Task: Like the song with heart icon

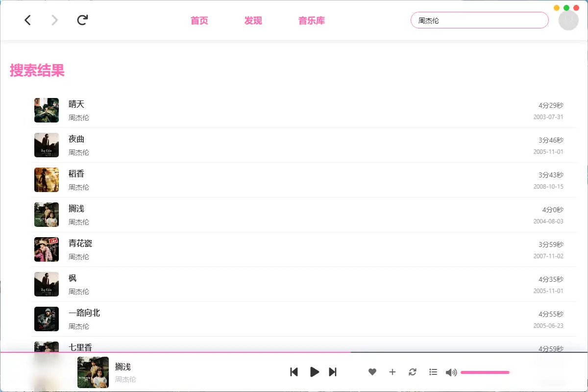Action: tap(372, 372)
